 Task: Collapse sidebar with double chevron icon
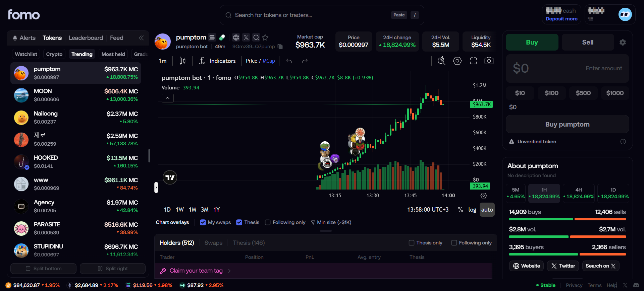pyautogui.click(x=141, y=38)
